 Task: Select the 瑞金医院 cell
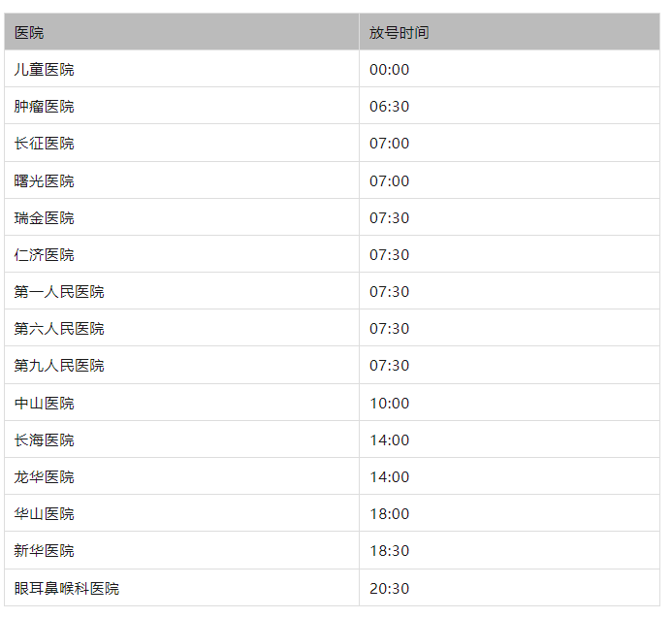coord(45,218)
